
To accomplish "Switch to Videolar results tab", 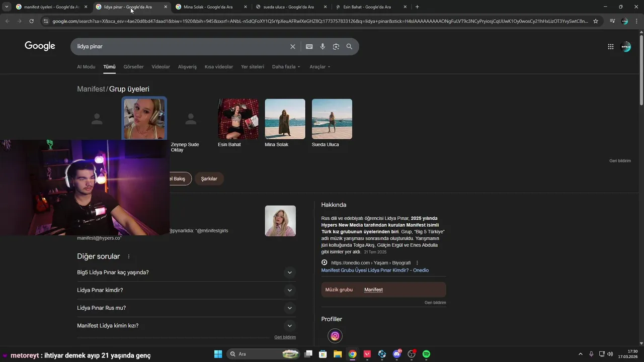I will (x=160, y=67).
